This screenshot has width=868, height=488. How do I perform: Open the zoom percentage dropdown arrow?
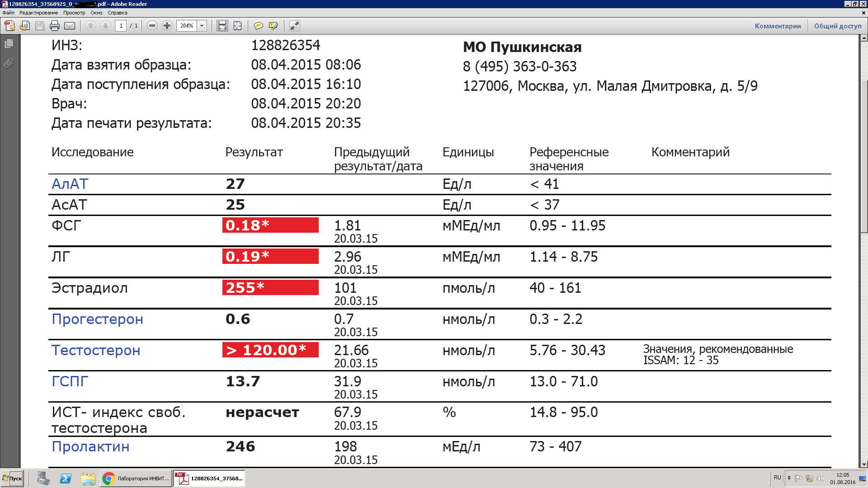(x=202, y=26)
